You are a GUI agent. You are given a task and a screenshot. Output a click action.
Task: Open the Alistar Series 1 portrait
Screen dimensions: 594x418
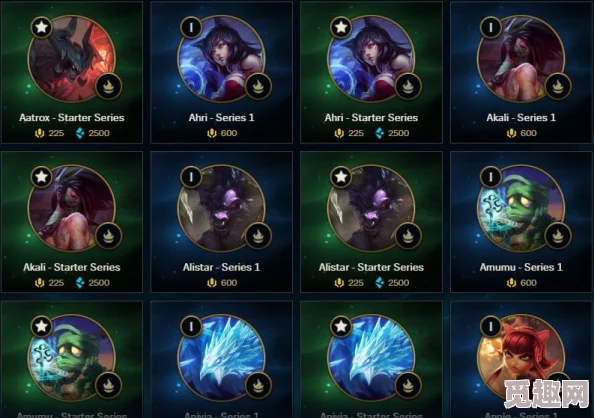221,208
